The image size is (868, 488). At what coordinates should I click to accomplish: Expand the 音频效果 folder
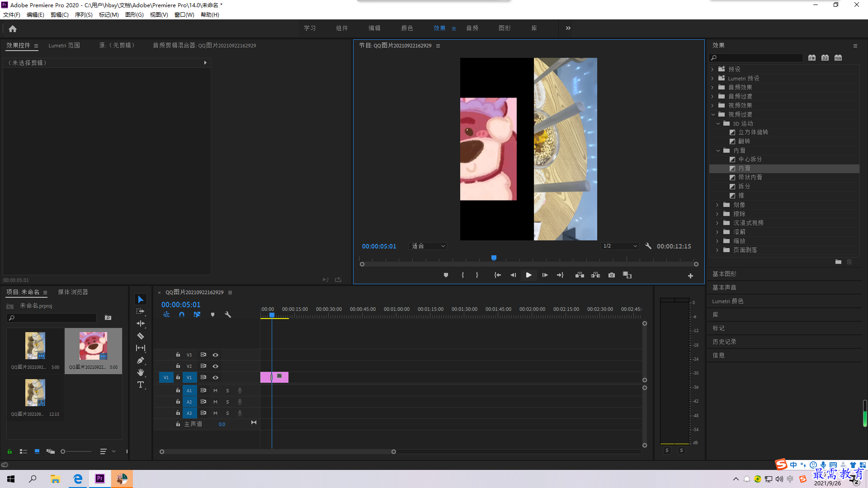(x=712, y=87)
